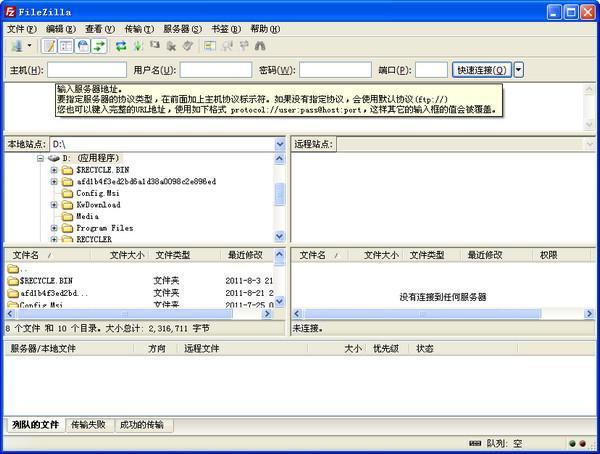Screen dimensions: 600x454
Task: Select the KwDownload folder icon in tree
Action: click(67, 205)
